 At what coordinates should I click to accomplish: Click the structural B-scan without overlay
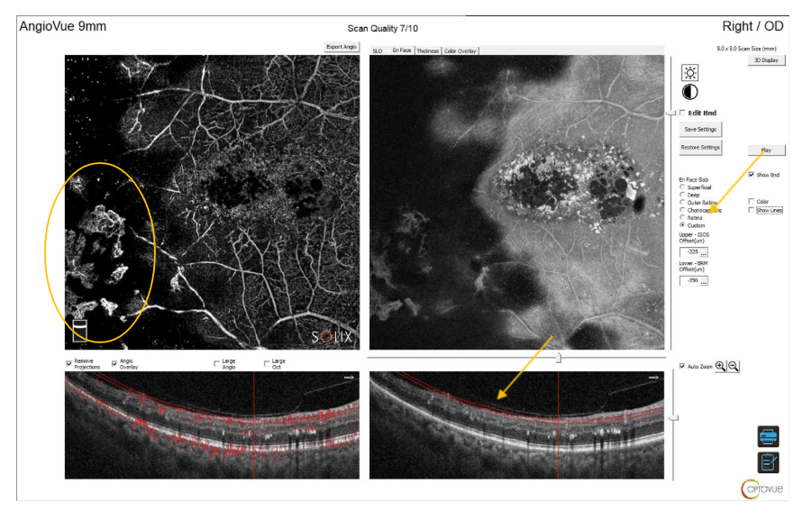coord(516,425)
